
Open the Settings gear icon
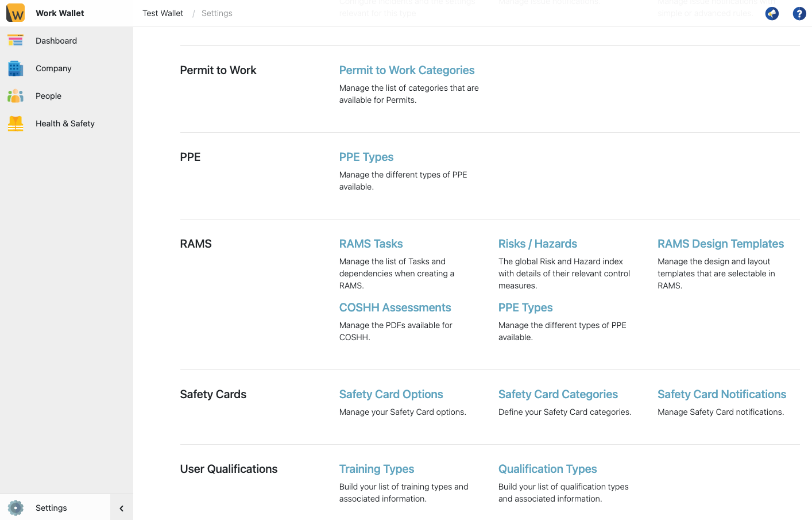point(16,508)
